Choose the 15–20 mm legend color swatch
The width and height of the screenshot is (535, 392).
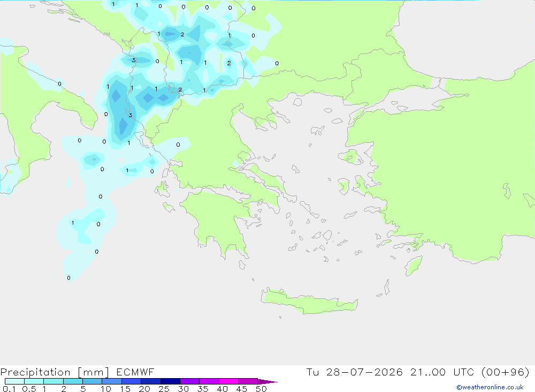(131, 381)
